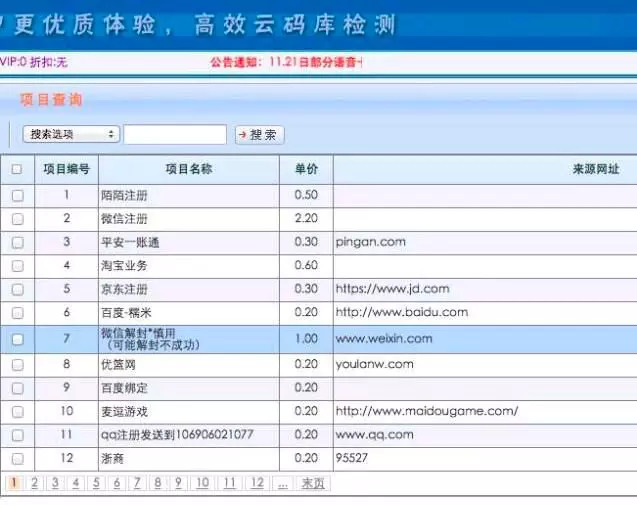Open the pingan.com source URL
This screenshot has height=505, width=637.
[371, 242]
